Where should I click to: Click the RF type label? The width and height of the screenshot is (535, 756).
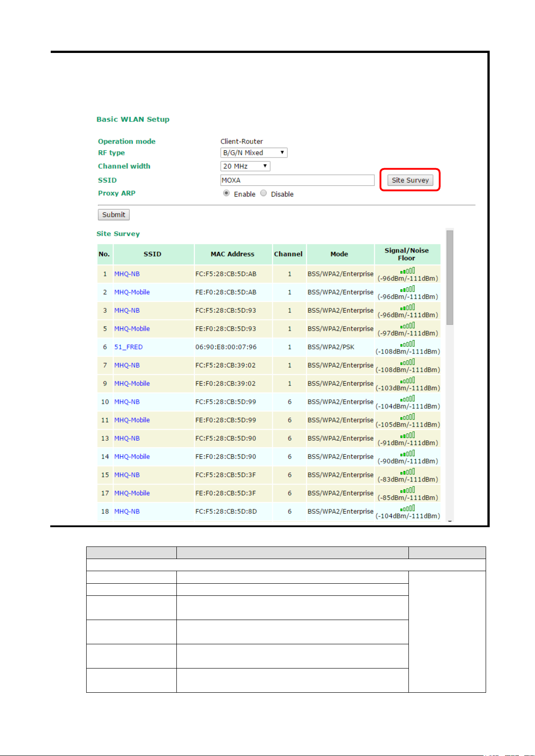click(x=111, y=153)
